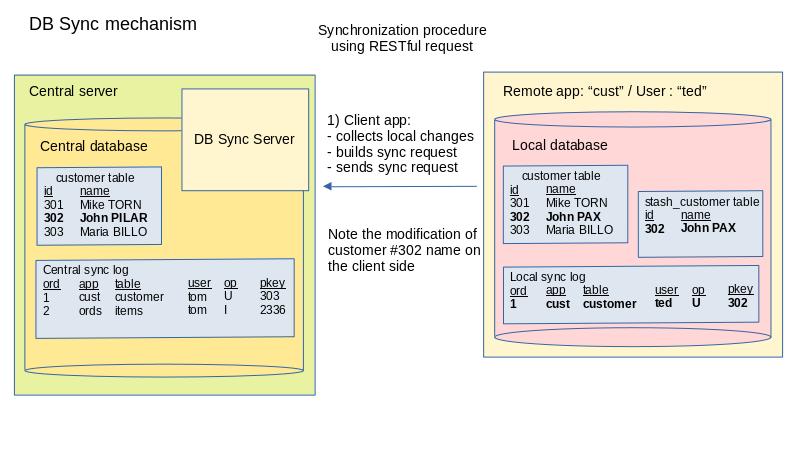Click 'user' header in Local sync log

point(666,290)
